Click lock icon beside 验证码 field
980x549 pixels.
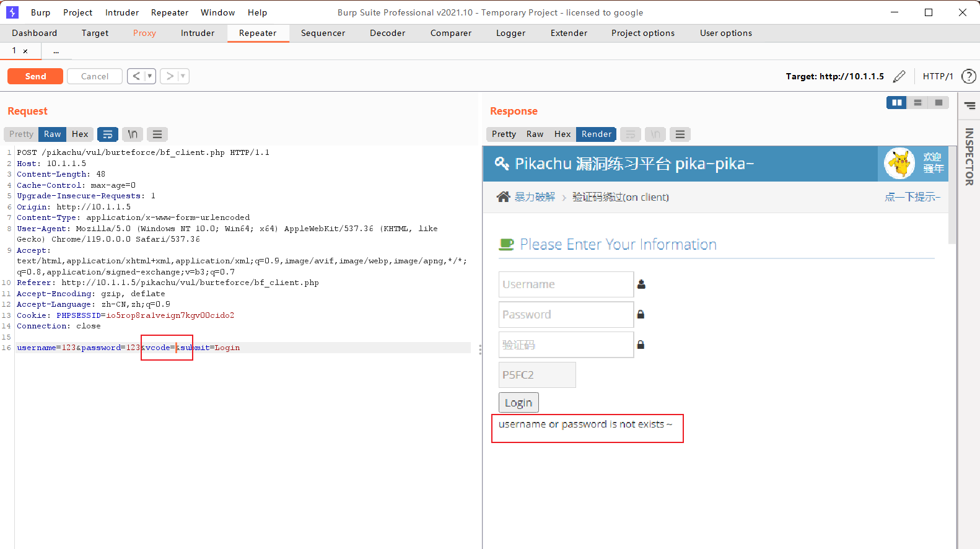point(641,345)
